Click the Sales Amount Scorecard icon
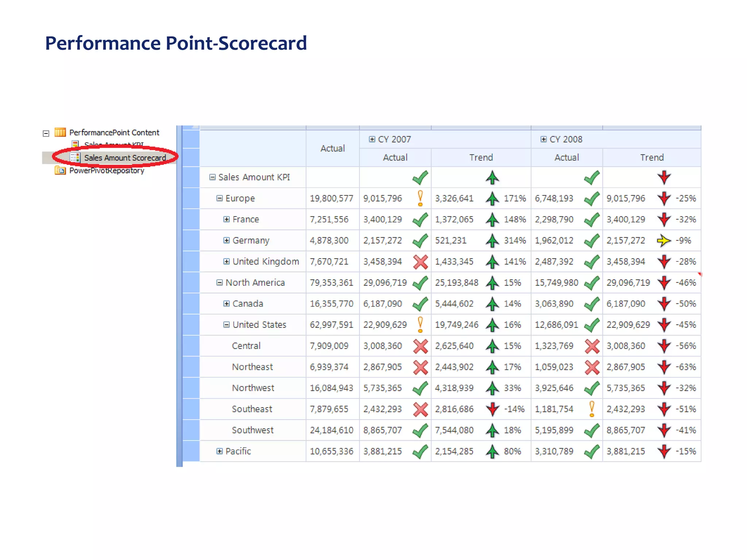The image size is (747, 560). 75,157
